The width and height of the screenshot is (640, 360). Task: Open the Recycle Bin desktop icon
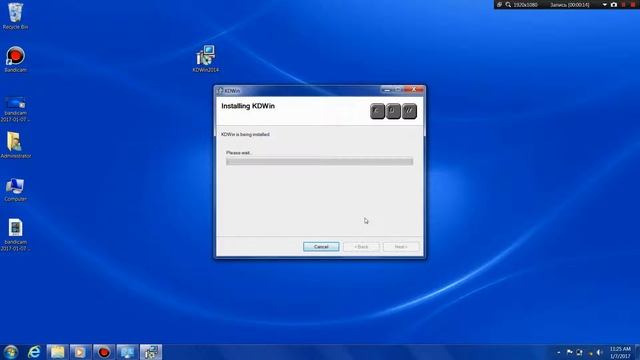coord(16,16)
